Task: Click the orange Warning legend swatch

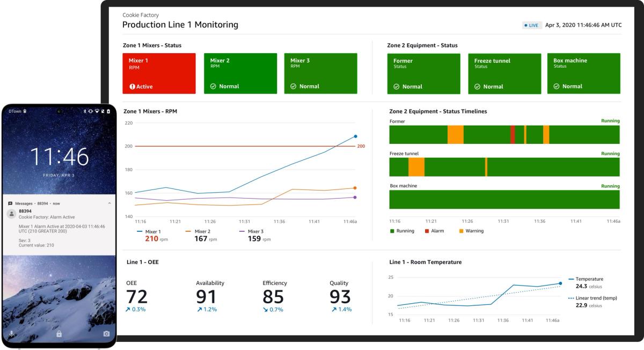Action: click(461, 231)
